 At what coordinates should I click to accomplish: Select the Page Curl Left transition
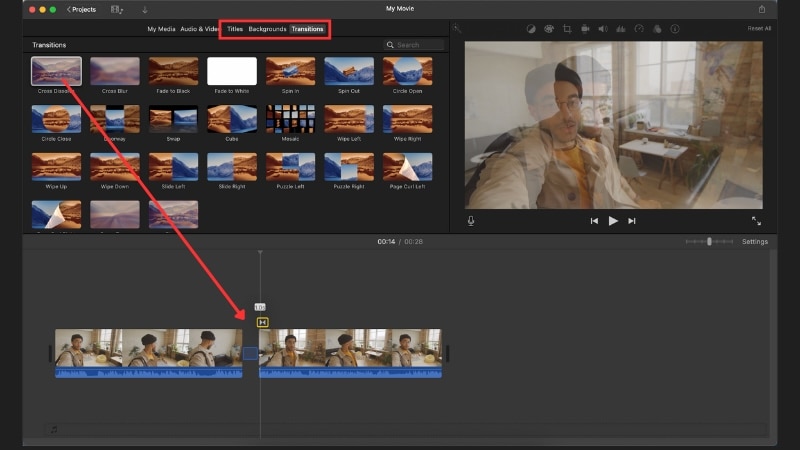(407, 167)
